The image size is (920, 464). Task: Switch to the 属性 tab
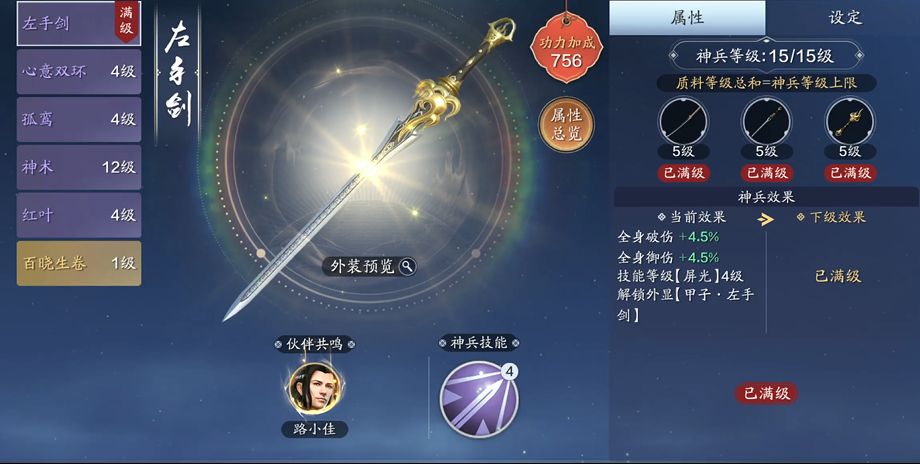tap(687, 18)
